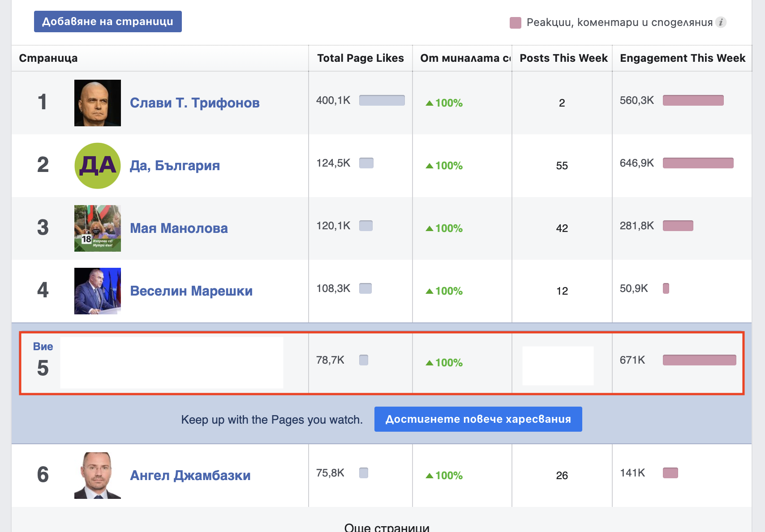This screenshot has width=765, height=532.
Task: Open the Ангел Джамбазки page link
Action: pyautogui.click(x=190, y=476)
